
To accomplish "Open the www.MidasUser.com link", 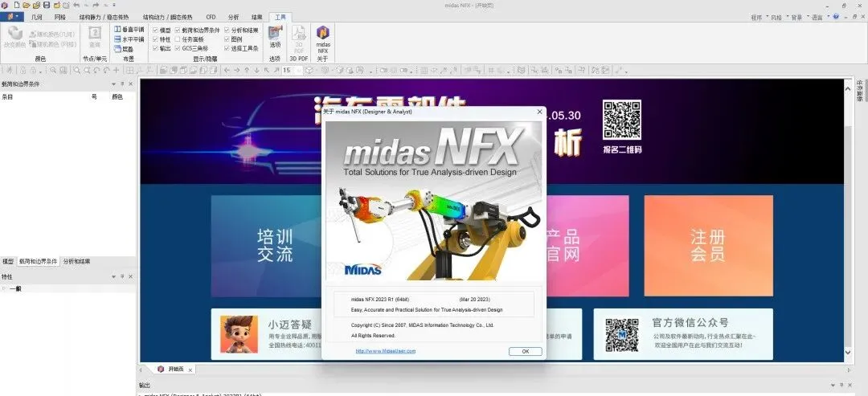I will pos(385,351).
